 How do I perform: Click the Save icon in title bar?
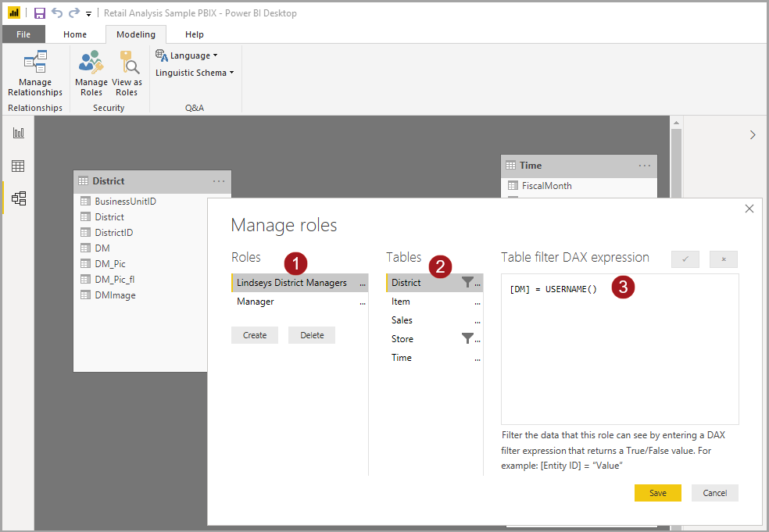click(39, 13)
